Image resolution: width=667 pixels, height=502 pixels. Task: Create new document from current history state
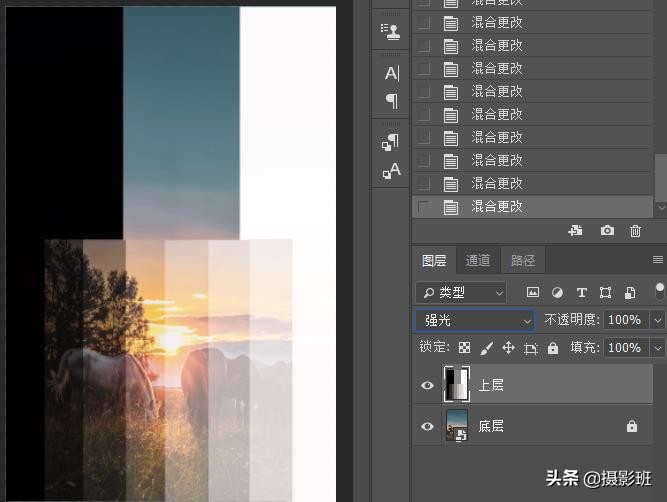[576, 231]
